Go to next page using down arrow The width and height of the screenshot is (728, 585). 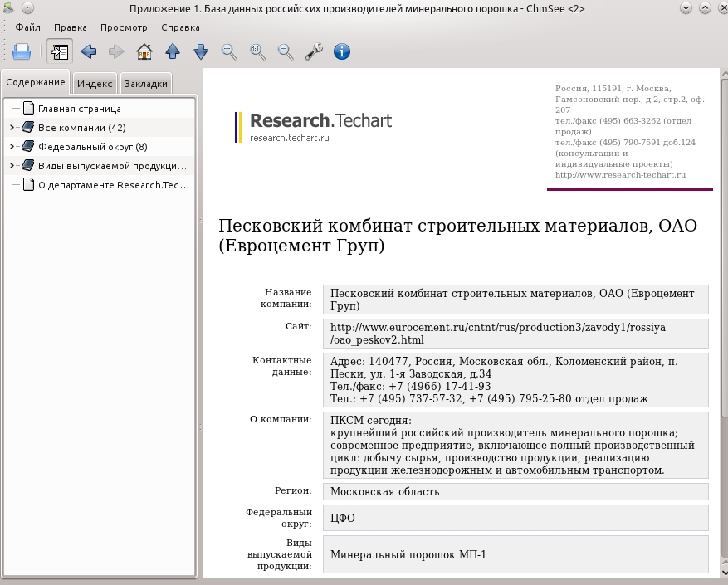[201, 51]
